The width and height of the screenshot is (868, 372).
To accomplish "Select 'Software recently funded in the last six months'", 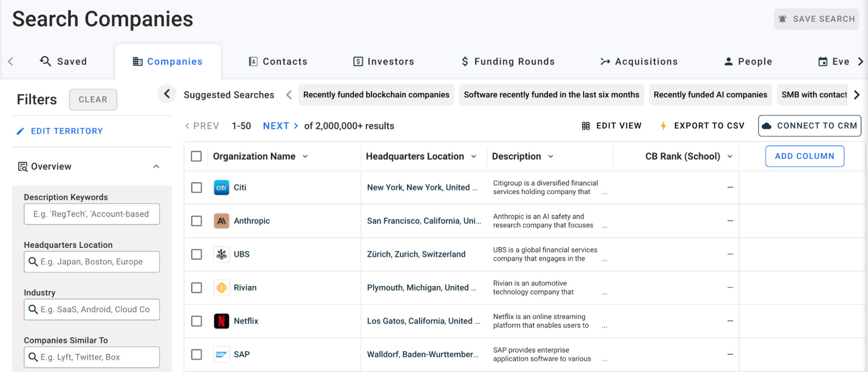I will 551,95.
